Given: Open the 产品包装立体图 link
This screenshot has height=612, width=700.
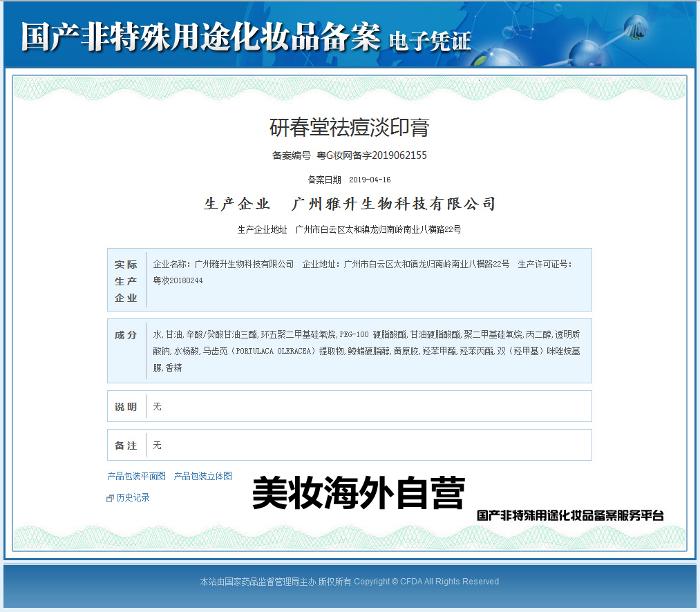Looking at the screenshot, I should coord(202,476).
